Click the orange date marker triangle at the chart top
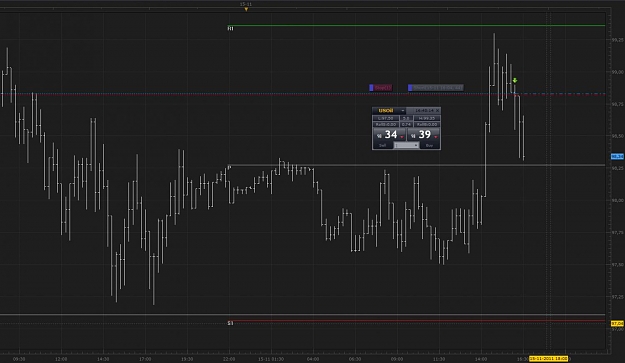Viewport: 625px width, 363px height. (246, 9)
